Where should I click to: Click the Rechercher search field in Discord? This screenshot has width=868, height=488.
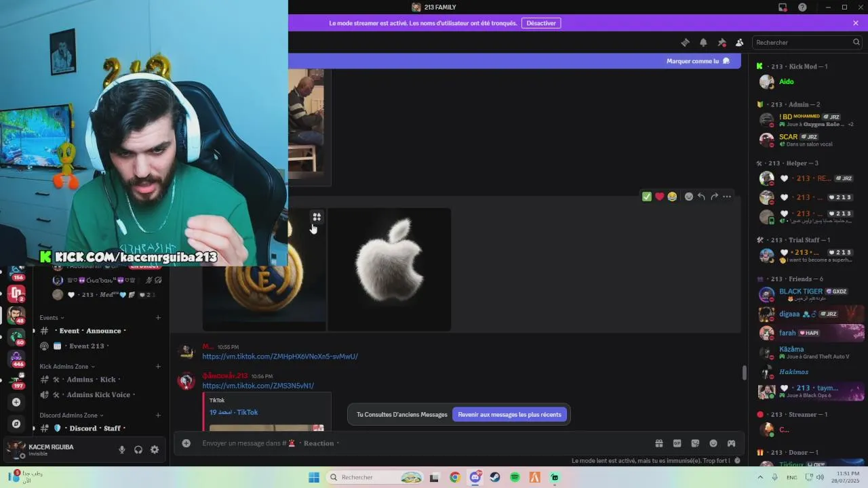(x=807, y=42)
